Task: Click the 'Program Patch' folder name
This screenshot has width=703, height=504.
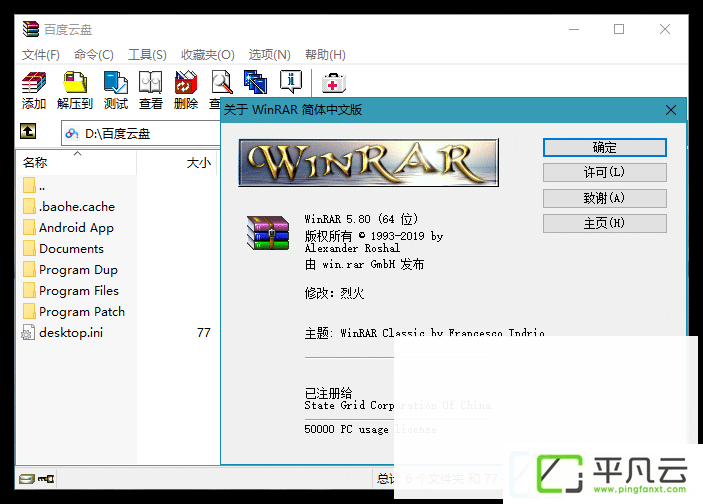Action: click(82, 312)
